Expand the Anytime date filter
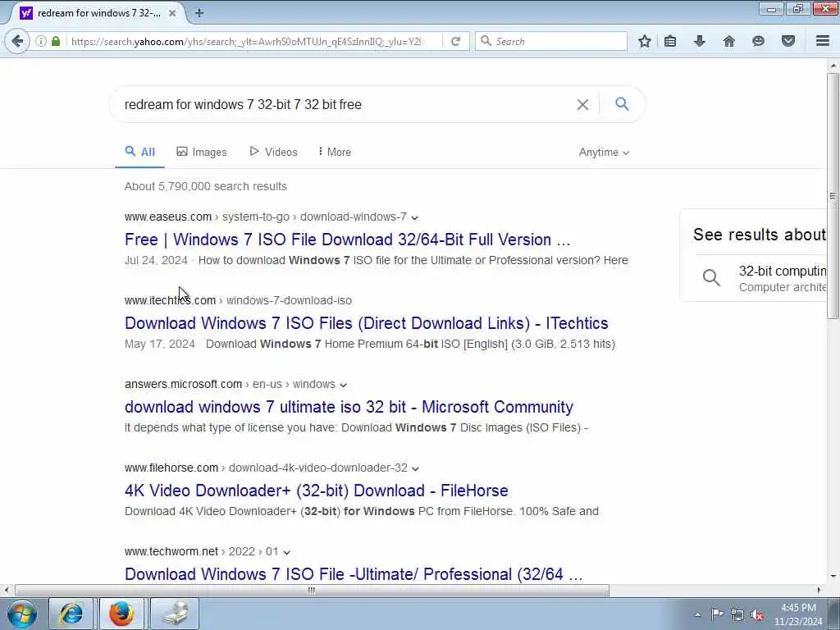Viewport: 840px width, 630px height. pyautogui.click(x=604, y=152)
